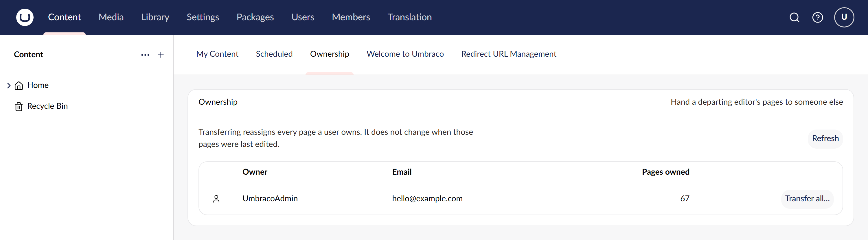
Task: Switch to the Scheduled tab
Action: pos(274,54)
